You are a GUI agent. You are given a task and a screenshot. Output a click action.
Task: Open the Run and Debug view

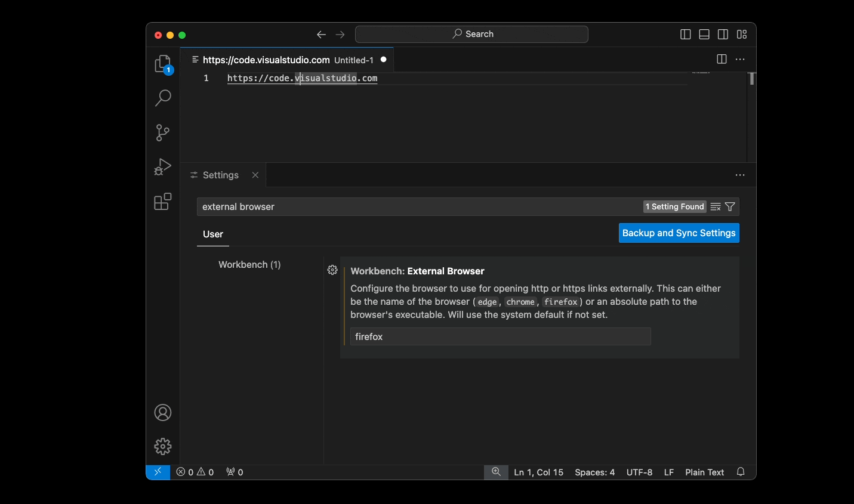(162, 167)
